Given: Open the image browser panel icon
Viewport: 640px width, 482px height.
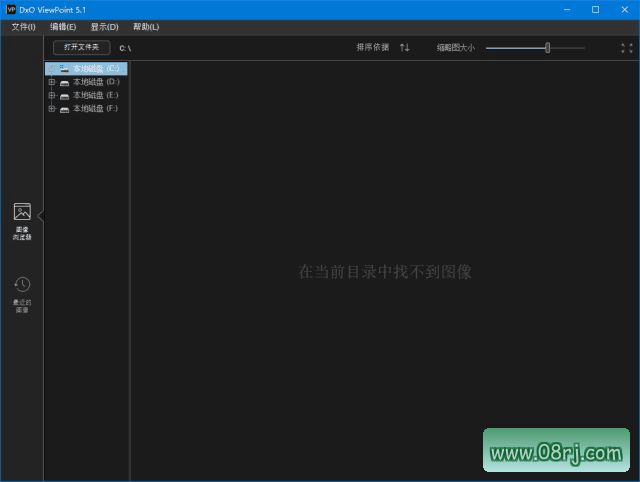Looking at the screenshot, I should (x=22, y=212).
